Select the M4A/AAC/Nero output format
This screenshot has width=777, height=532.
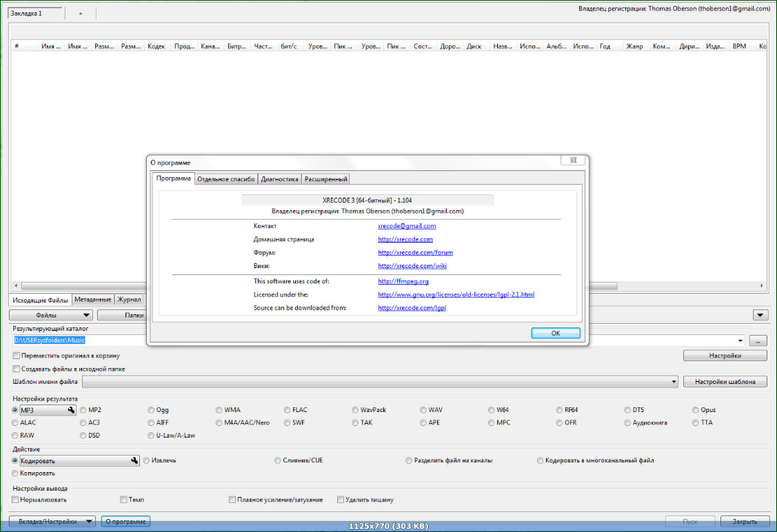click(x=243, y=423)
